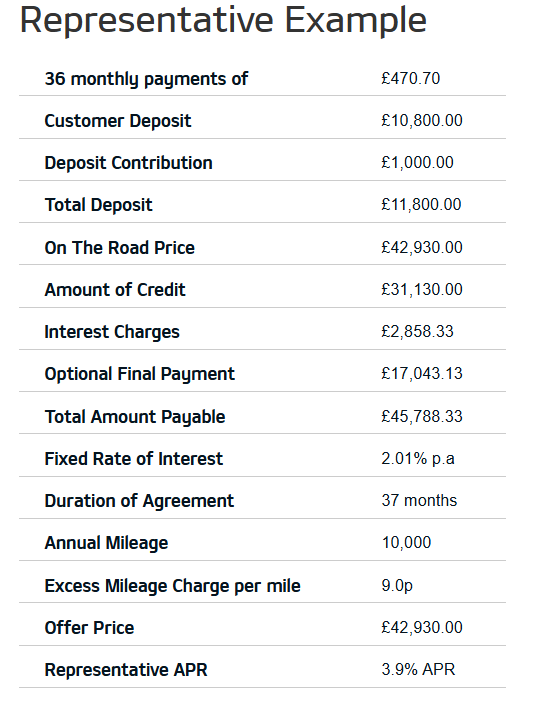Viewport: 533px width, 703px height.
Task: Select the 9.0p excess mileage value
Action: (397, 586)
